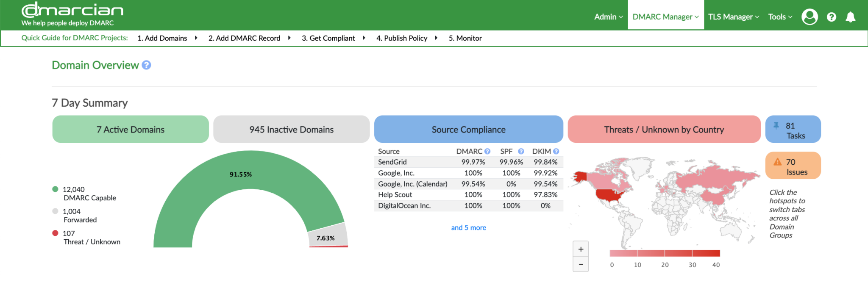Click the red Threat / Unknown legend dot
This screenshot has width=868, height=285.
click(x=55, y=233)
